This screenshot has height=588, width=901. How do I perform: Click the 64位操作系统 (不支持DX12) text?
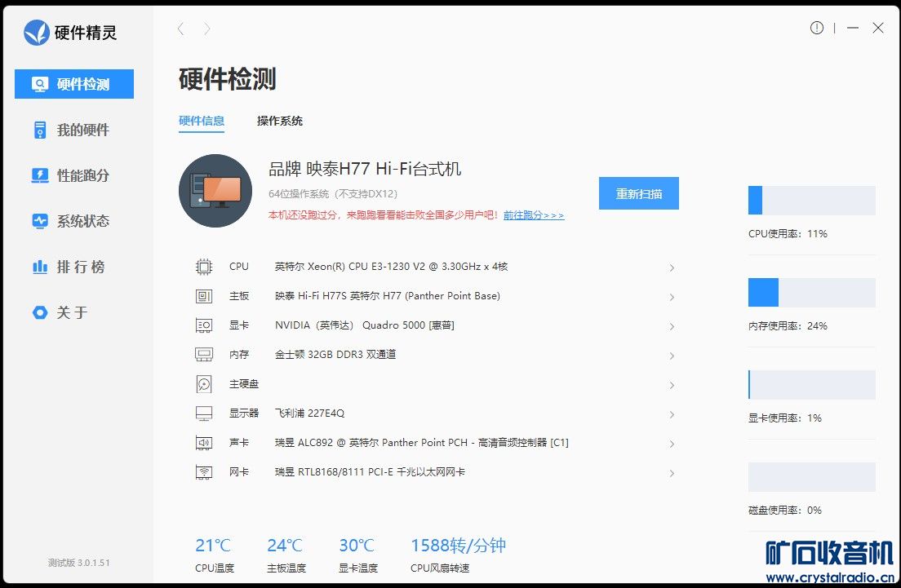pos(333,194)
